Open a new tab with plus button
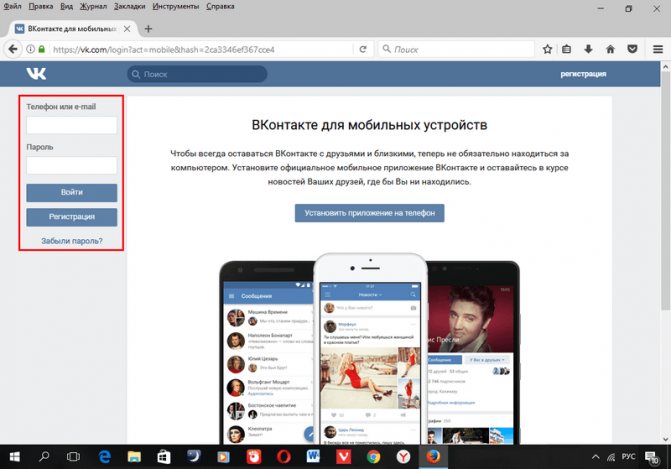The image size is (671, 469). (148, 29)
